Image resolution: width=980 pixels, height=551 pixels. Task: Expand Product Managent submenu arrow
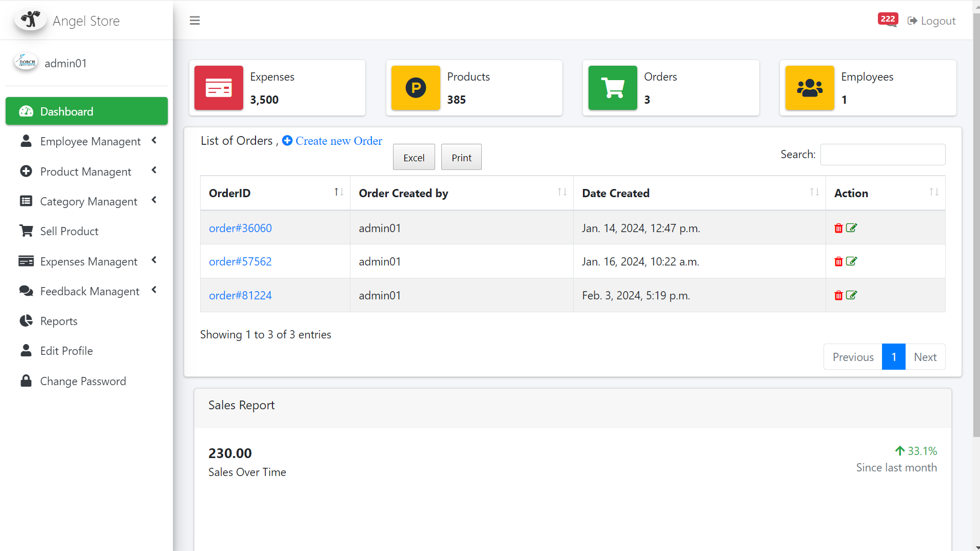point(154,170)
